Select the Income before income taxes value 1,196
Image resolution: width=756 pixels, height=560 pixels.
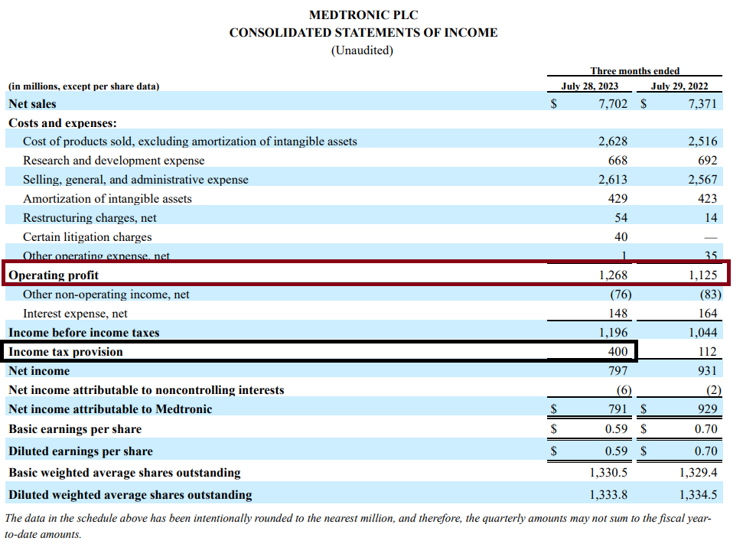tap(612, 333)
